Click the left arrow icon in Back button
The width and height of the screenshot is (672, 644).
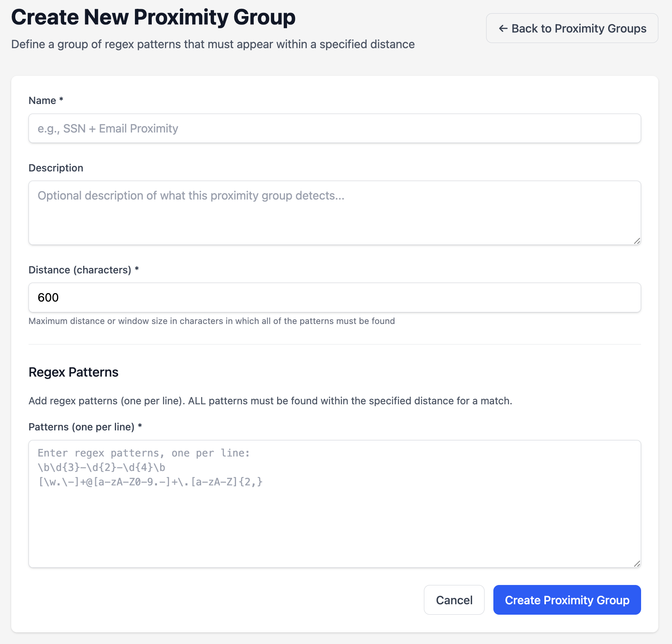tap(503, 29)
